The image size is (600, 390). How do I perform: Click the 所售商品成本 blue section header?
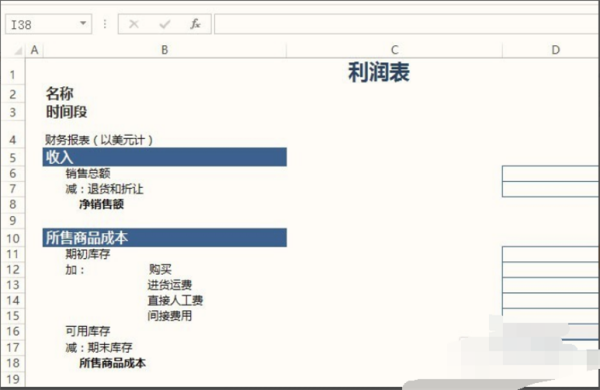coord(165,238)
